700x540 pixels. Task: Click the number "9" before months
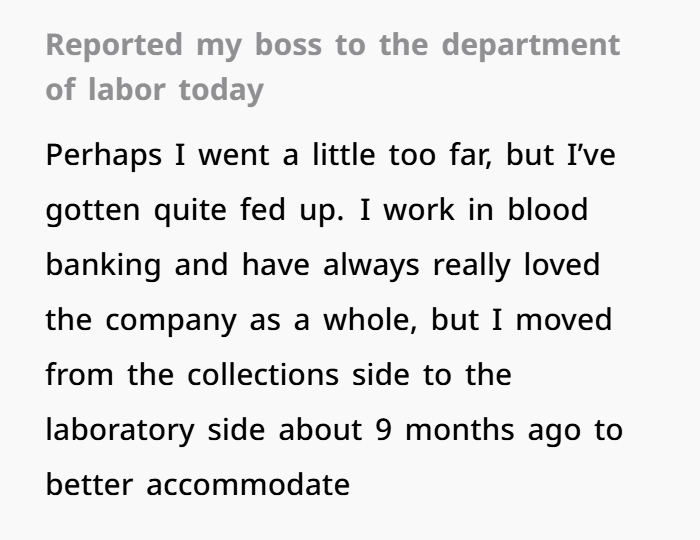[x=385, y=431]
